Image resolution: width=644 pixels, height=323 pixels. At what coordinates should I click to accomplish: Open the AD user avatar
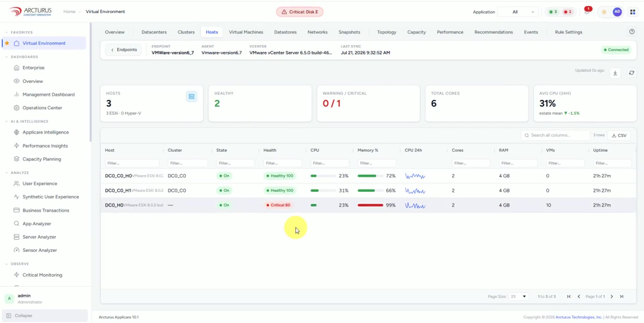(617, 12)
